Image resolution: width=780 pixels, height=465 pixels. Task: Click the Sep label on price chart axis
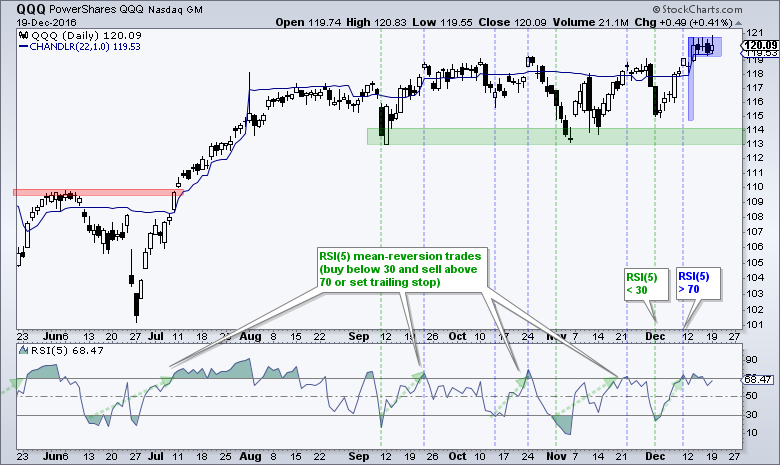click(359, 336)
